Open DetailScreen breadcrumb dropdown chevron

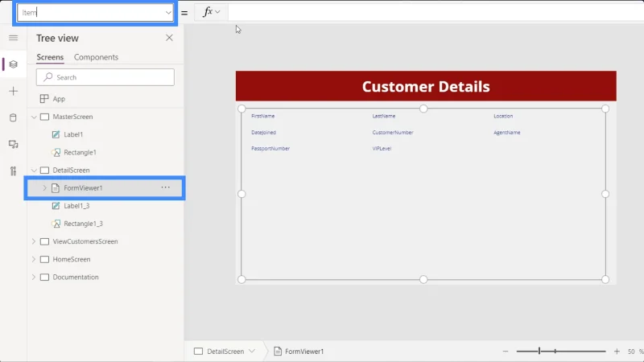pos(252,352)
